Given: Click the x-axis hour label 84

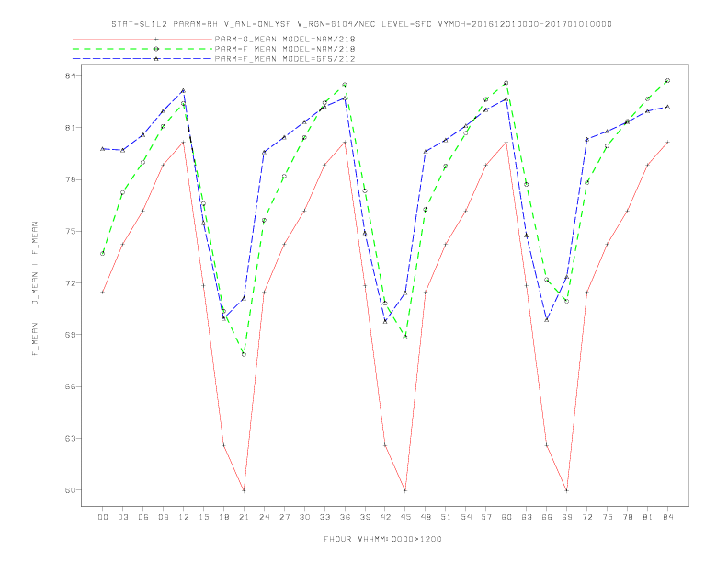Looking at the screenshot, I should (x=668, y=517).
